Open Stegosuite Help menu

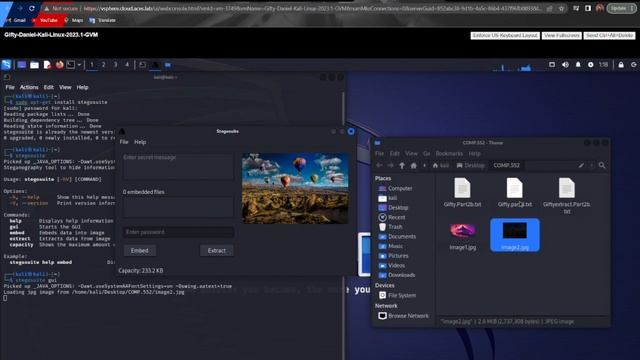tap(140, 142)
